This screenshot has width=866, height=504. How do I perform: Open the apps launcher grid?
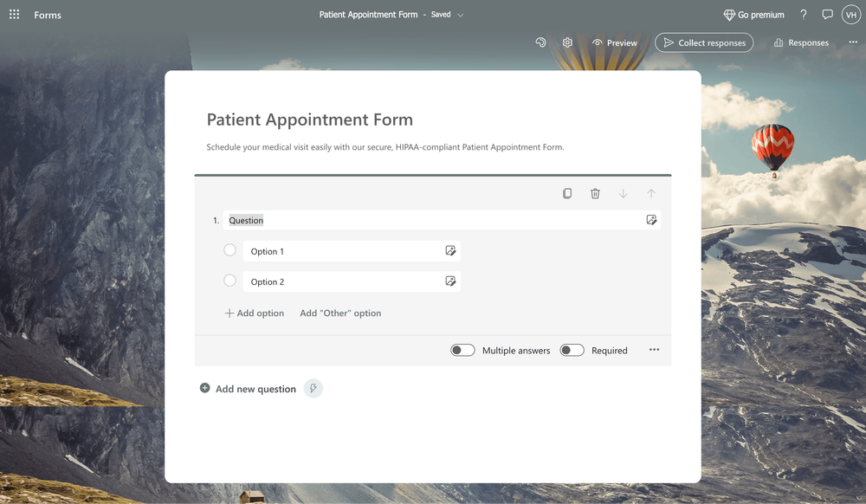pos(13,14)
